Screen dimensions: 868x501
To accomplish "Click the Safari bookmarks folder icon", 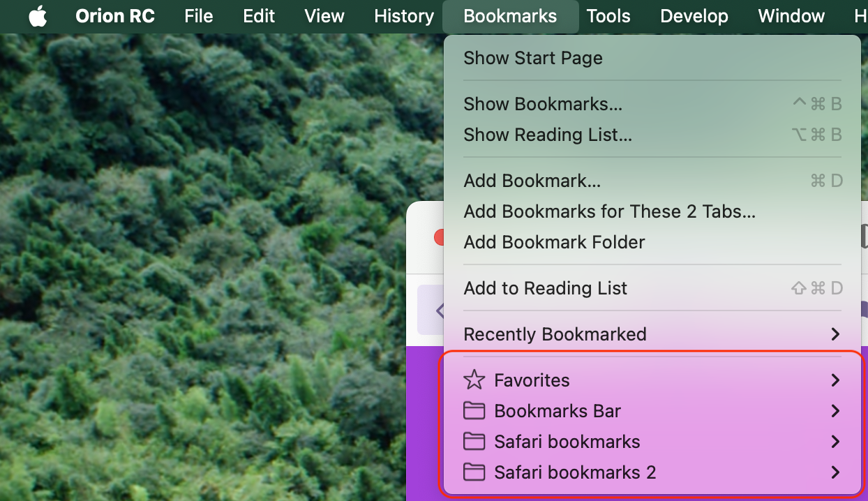I will tap(474, 442).
